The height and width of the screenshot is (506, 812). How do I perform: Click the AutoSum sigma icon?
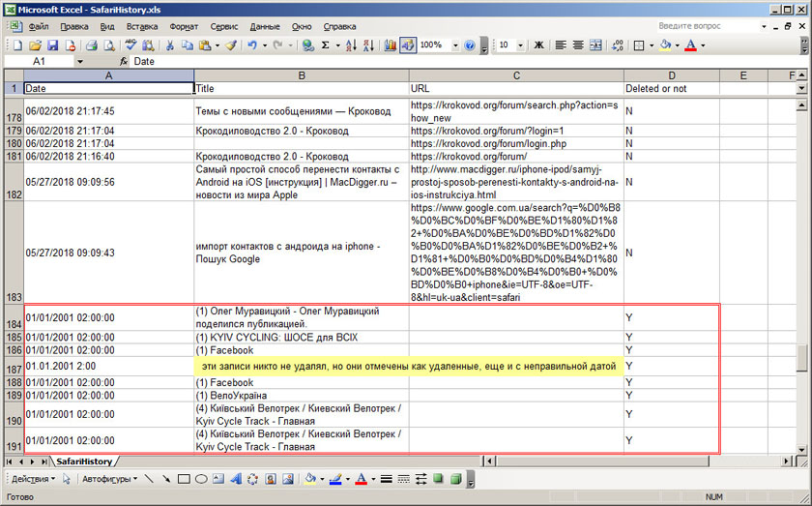pyautogui.click(x=325, y=45)
